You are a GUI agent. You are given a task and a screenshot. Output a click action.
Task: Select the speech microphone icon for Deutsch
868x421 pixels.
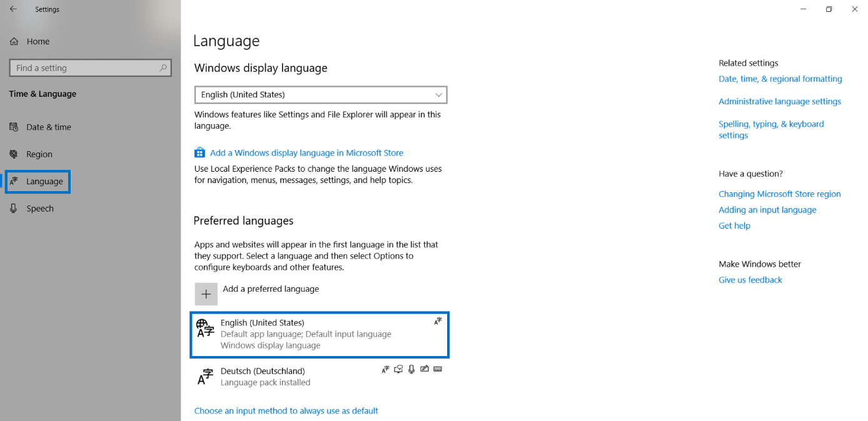(411, 369)
